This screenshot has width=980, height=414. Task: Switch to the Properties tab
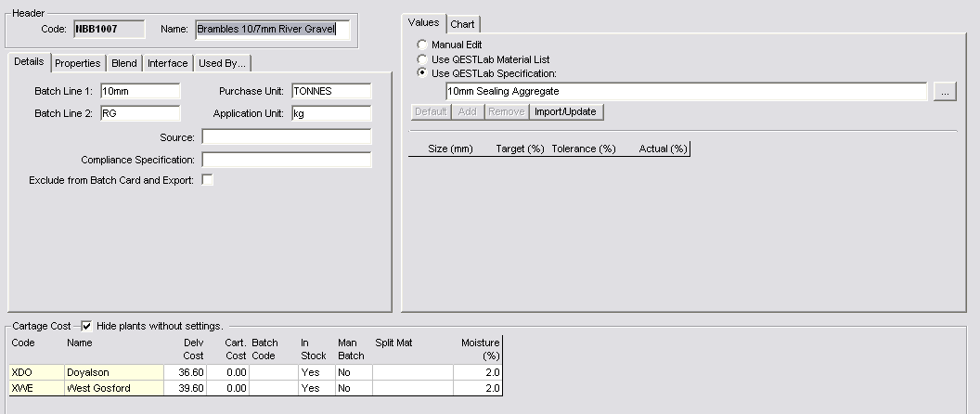pos(77,63)
